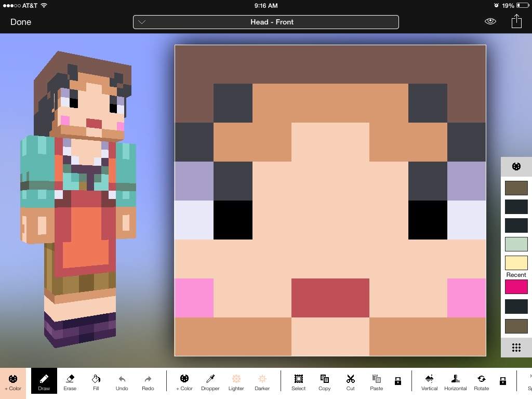Image resolution: width=532 pixels, height=399 pixels.
Task: Open the Head - Front part dropdown
Action: click(x=265, y=22)
